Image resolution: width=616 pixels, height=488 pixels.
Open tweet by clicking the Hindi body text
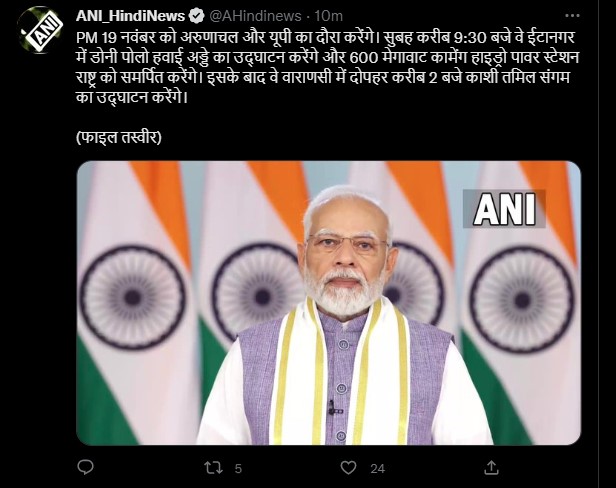tap(328, 68)
